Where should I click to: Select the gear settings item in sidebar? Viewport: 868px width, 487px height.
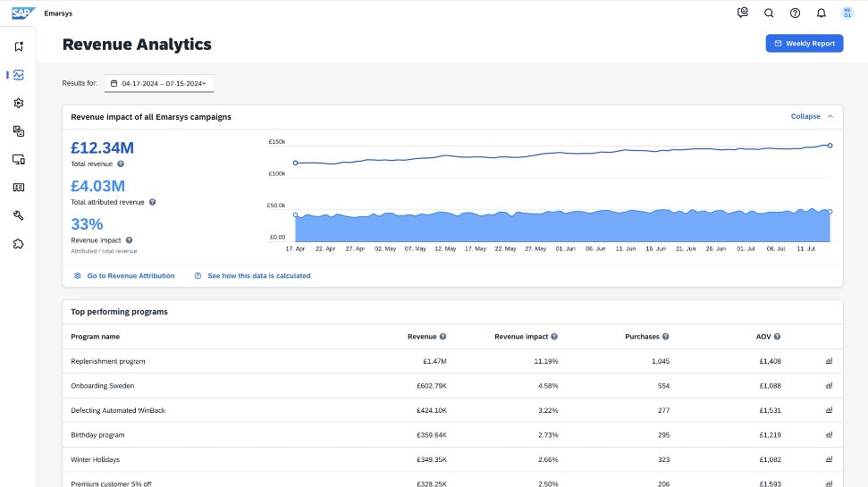(18, 103)
